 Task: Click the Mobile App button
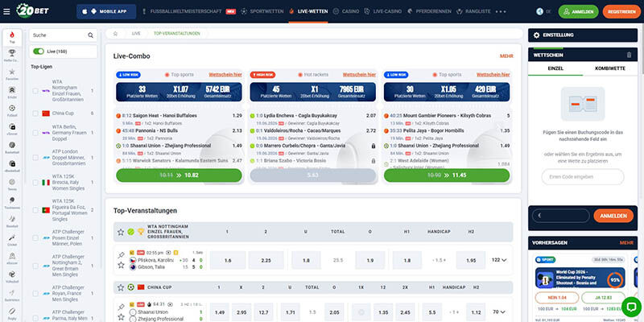[x=106, y=11]
